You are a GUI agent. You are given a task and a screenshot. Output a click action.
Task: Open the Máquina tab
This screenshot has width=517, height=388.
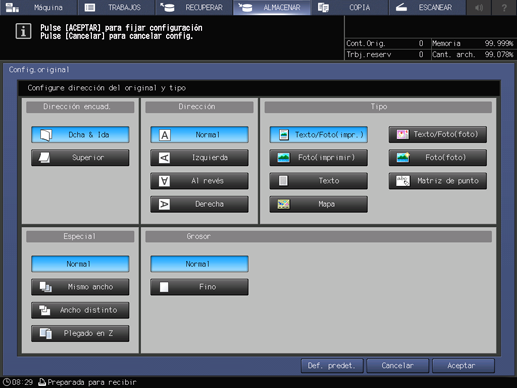coord(38,7)
